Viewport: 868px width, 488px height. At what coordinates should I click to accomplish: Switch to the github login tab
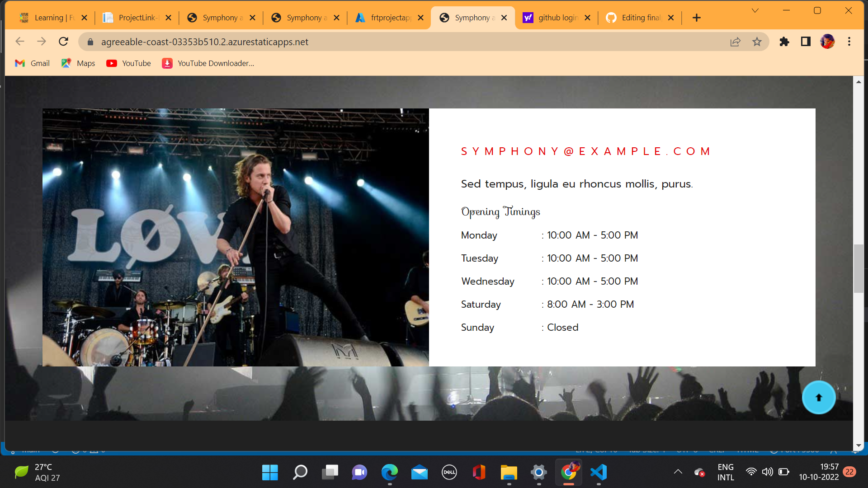[557, 18]
